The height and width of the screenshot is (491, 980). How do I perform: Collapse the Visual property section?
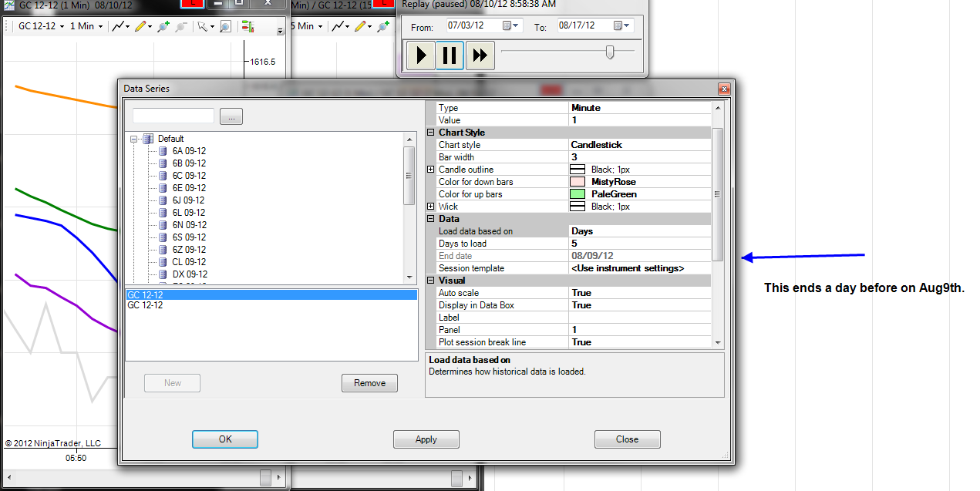pos(431,281)
